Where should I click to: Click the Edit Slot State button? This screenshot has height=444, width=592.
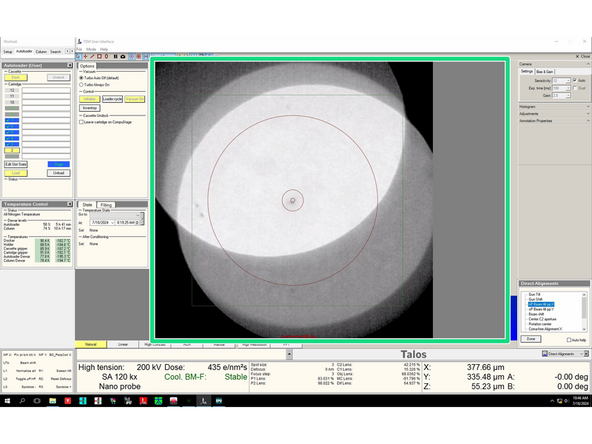click(16, 164)
